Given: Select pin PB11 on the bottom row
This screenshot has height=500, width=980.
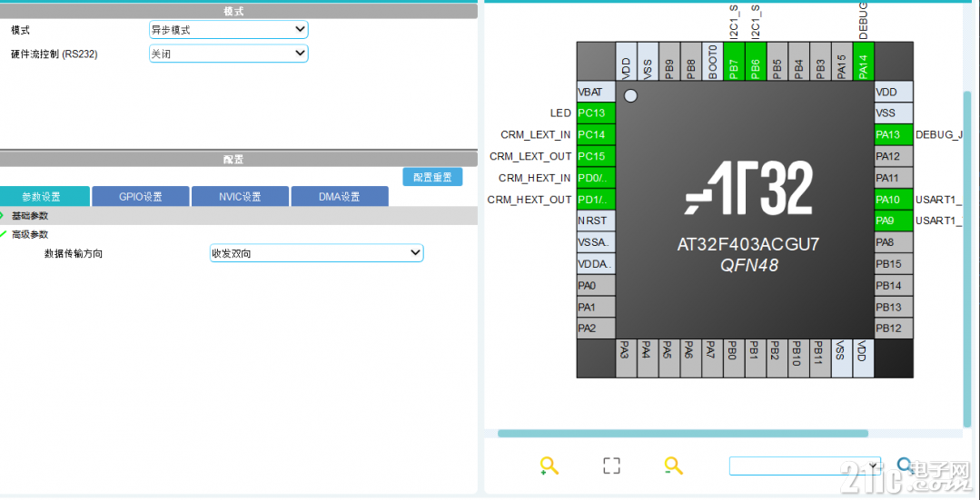Looking at the screenshot, I should pos(820,358).
